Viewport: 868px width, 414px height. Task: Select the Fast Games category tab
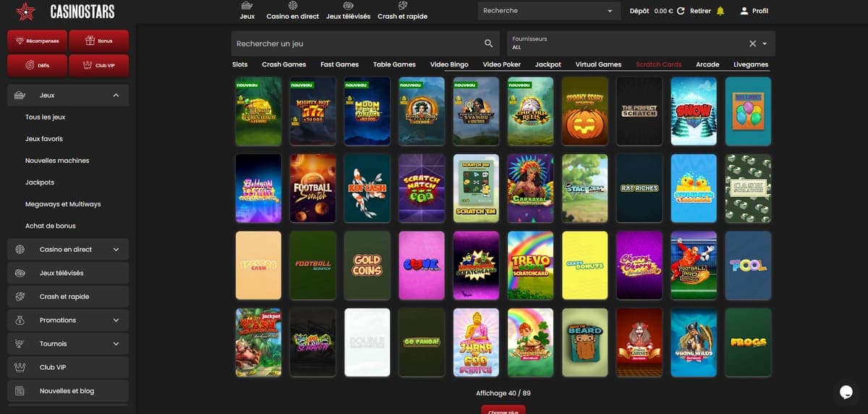[339, 64]
